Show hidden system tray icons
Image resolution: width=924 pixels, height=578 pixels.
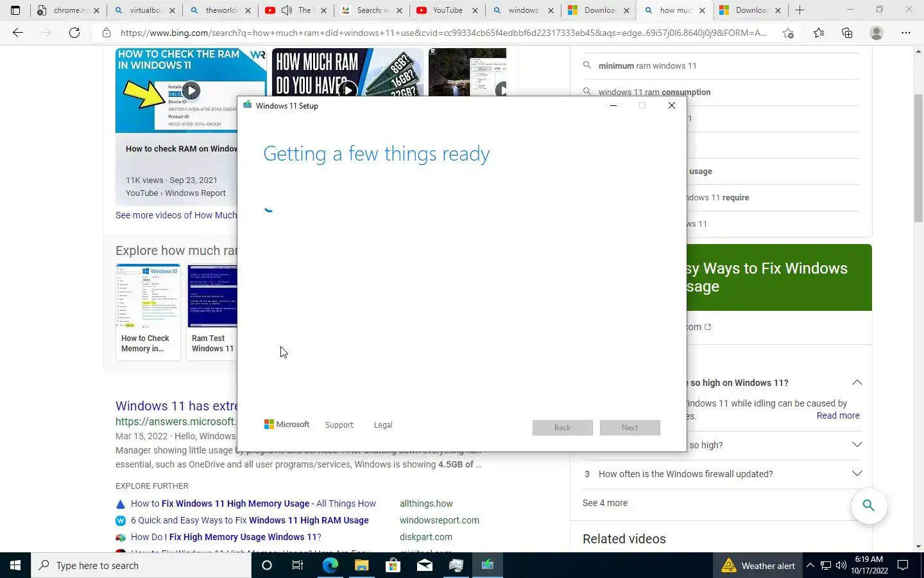(810, 565)
